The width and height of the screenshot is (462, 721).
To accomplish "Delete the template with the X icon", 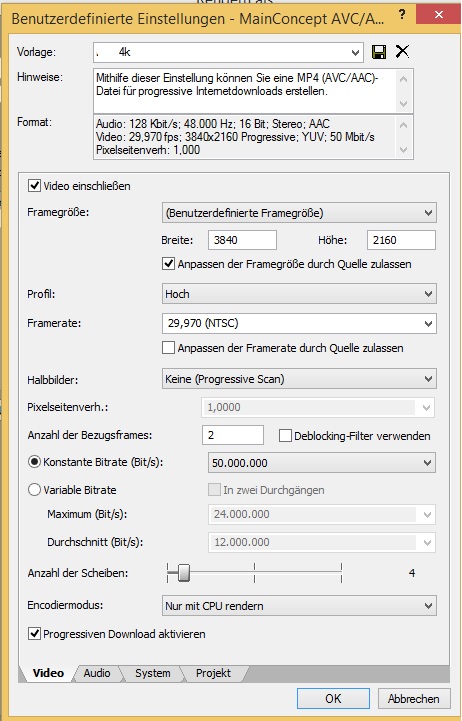I will [402, 52].
